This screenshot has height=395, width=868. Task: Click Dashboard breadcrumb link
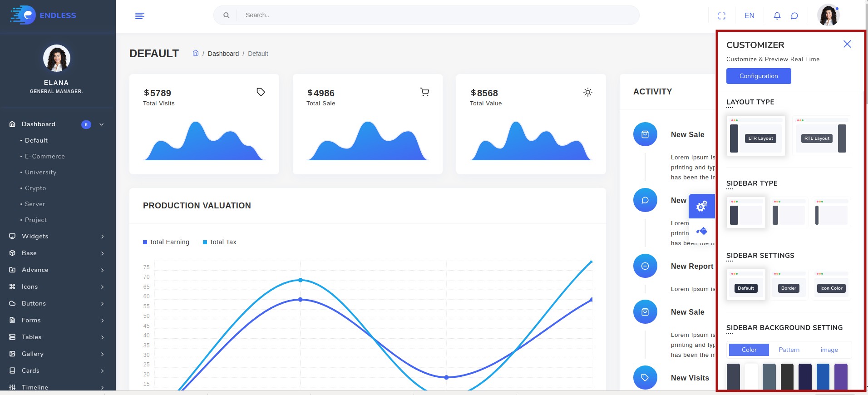[223, 54]
